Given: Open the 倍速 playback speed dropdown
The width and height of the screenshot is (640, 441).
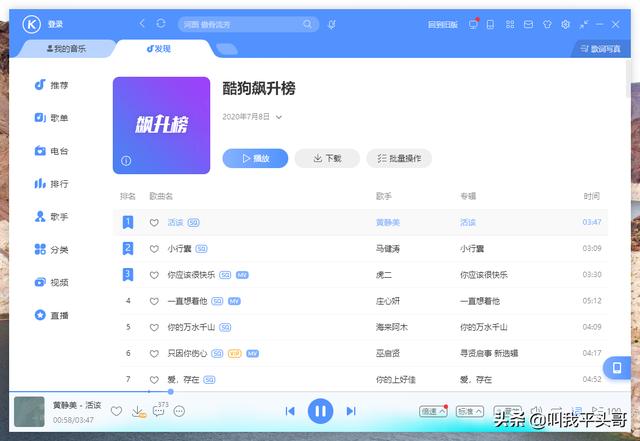Looking at the screenshot, I should click(434, 411).
